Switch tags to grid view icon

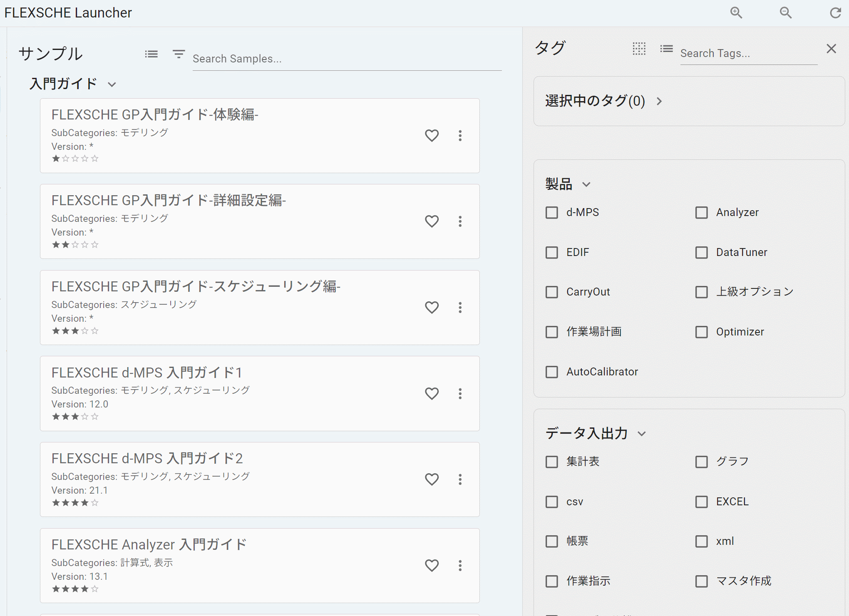(639, 49)
